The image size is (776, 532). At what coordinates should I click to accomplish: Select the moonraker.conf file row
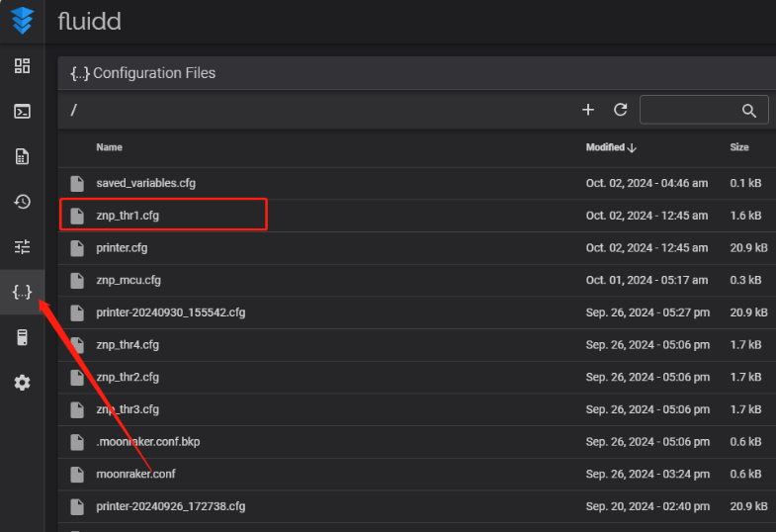coord(135,474)
